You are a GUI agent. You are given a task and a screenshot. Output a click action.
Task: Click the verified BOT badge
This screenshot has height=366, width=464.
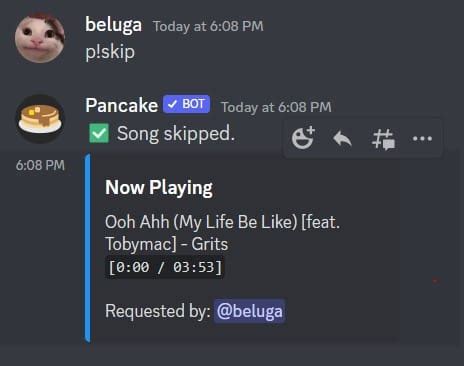pos(186,104)
